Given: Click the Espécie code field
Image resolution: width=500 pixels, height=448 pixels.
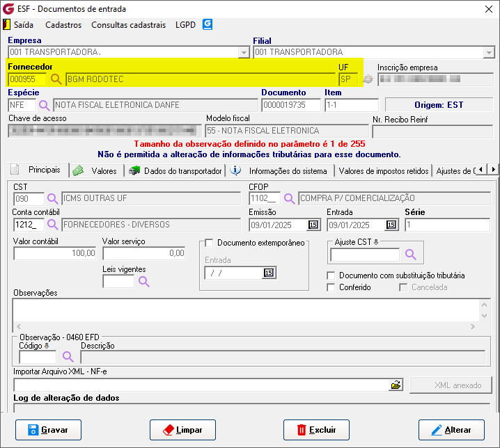Looking at the screenshot, I should pos(22,105).
